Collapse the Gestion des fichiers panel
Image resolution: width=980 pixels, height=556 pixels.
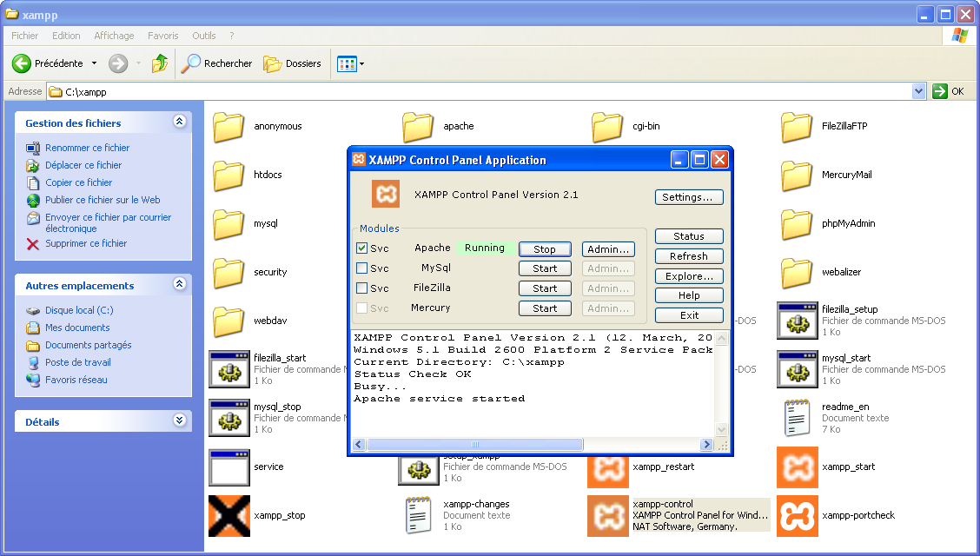pos(180,122)
